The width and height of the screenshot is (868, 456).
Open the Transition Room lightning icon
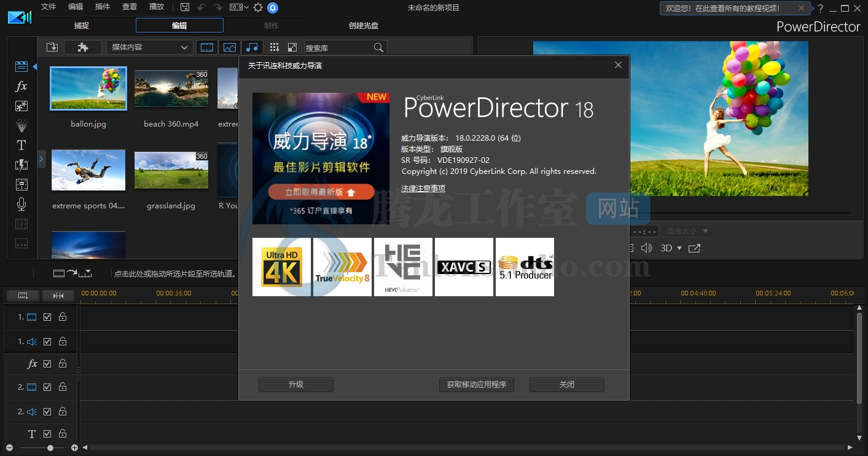pos(22,165)
